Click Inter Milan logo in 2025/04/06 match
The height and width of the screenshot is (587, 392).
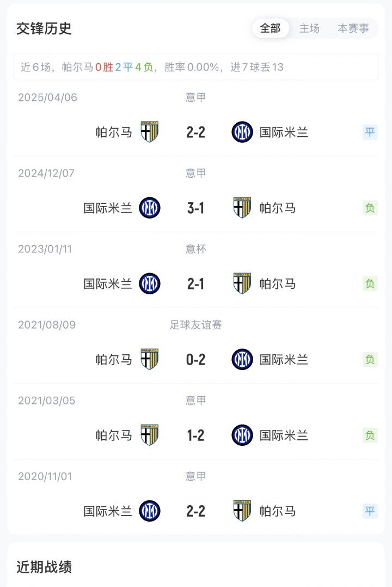tap(242, 132)
